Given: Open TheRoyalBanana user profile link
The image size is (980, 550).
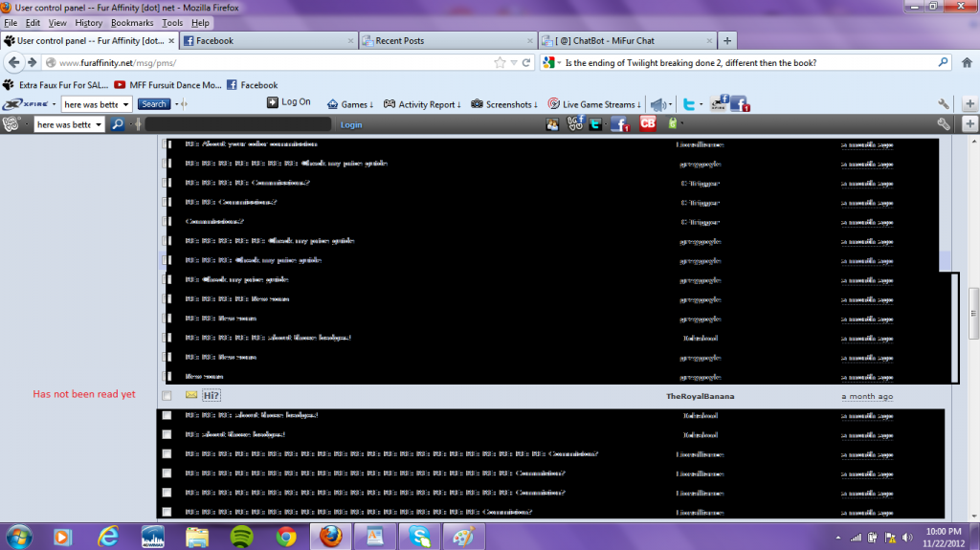Looking at the screenshot, I should coord(700,396).
